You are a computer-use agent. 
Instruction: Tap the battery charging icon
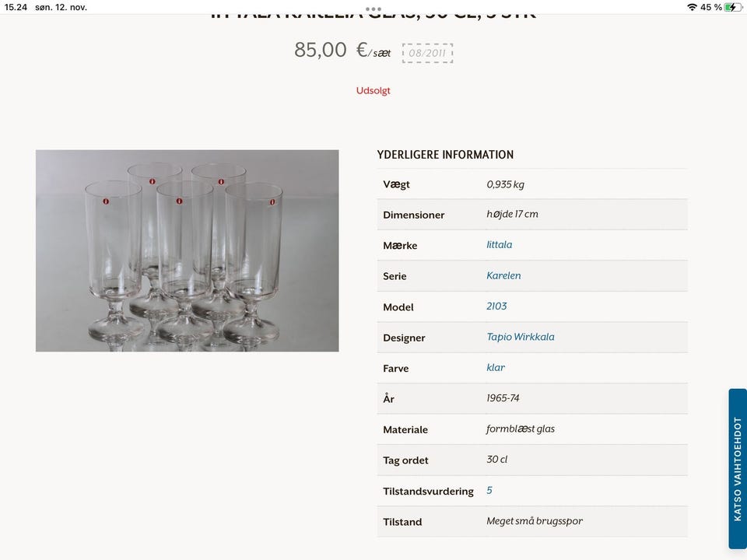pos(733,7)
